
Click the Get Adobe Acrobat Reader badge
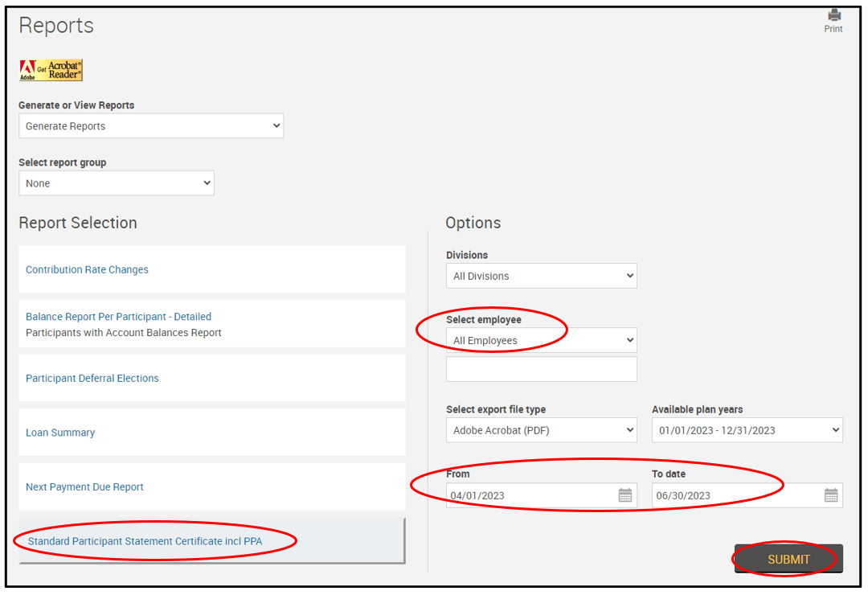(x=51, y=71)
